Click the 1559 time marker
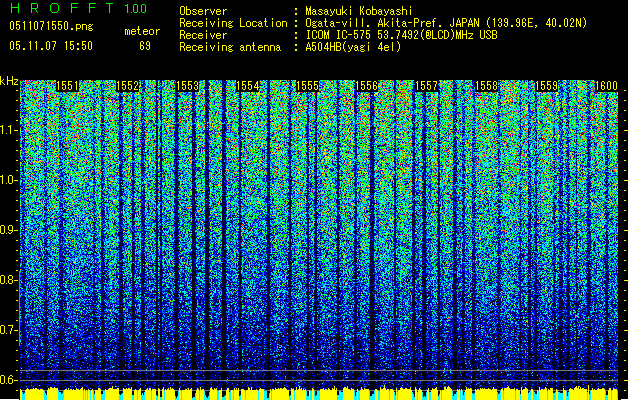Viewport: 629px width, 400px height. pos(546,86)
